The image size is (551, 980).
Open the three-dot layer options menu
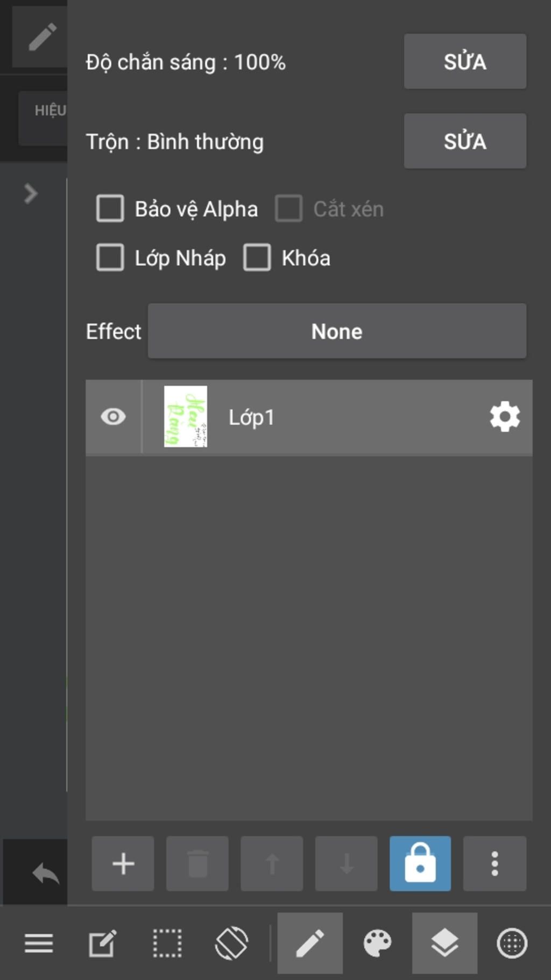(495, 863)
